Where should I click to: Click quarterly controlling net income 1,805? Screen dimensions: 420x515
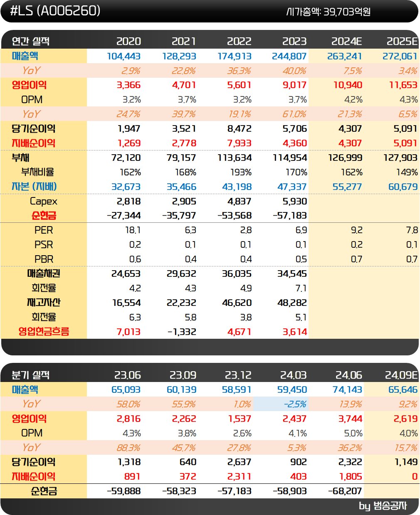(x=351, y=477)
